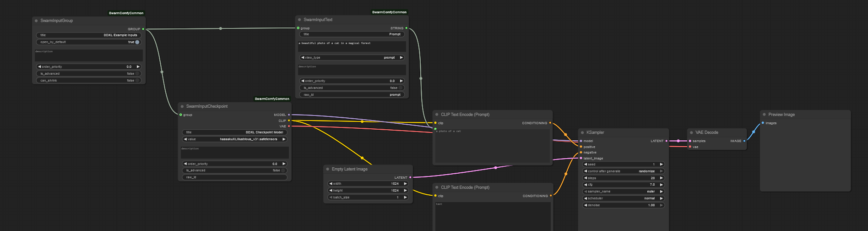Increase steps with its right arrow
868x231 pixels.
tap(661, 178)
